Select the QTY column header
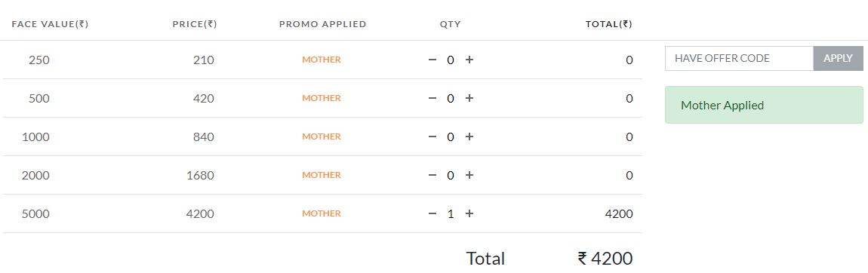 point(450,24)
